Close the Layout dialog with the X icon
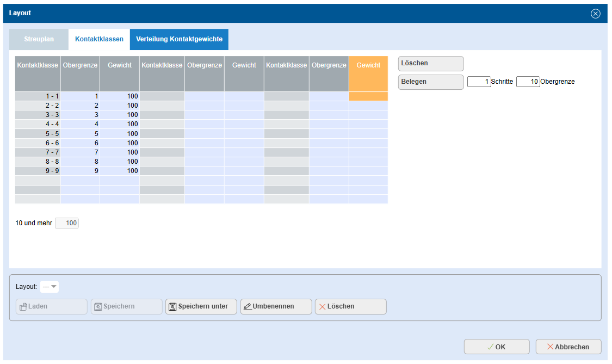612x364 pixels. click(x=595, y=14)
